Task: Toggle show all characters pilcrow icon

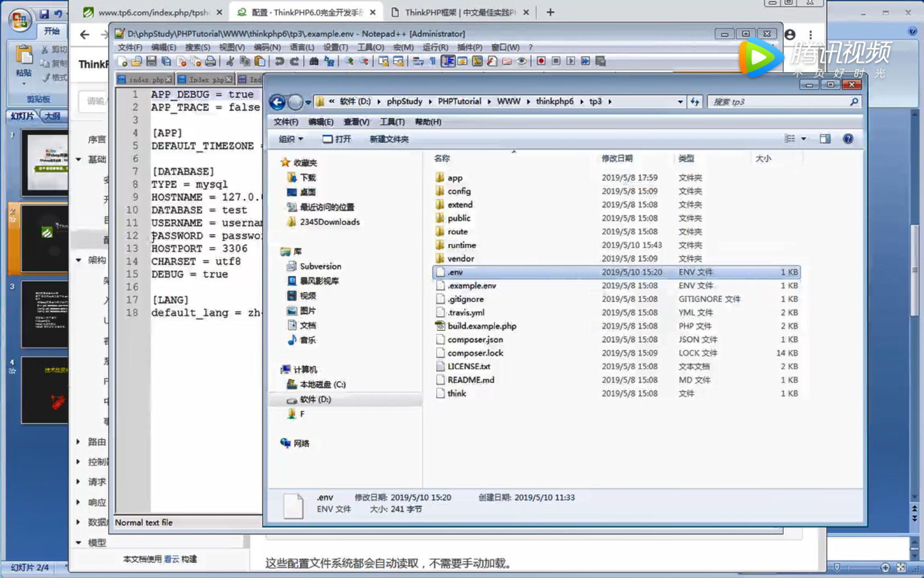Action: (433, 61)
